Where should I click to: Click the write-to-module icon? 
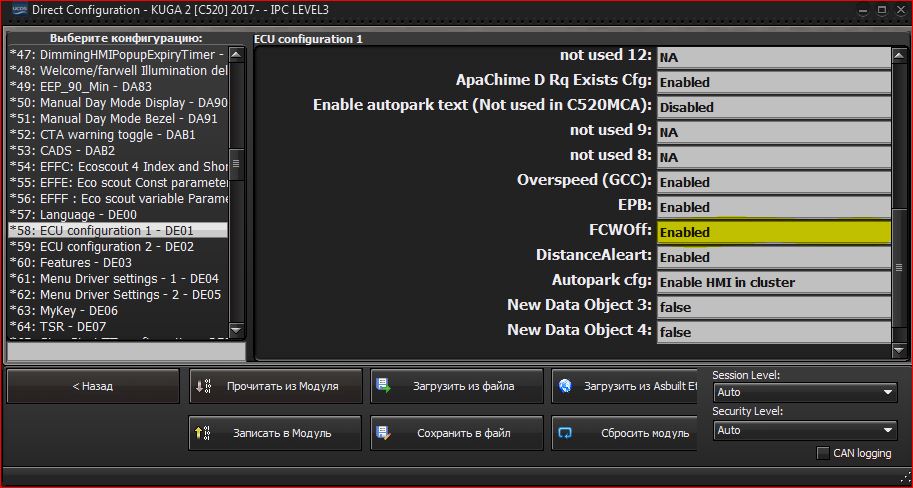tap(203, 433)
